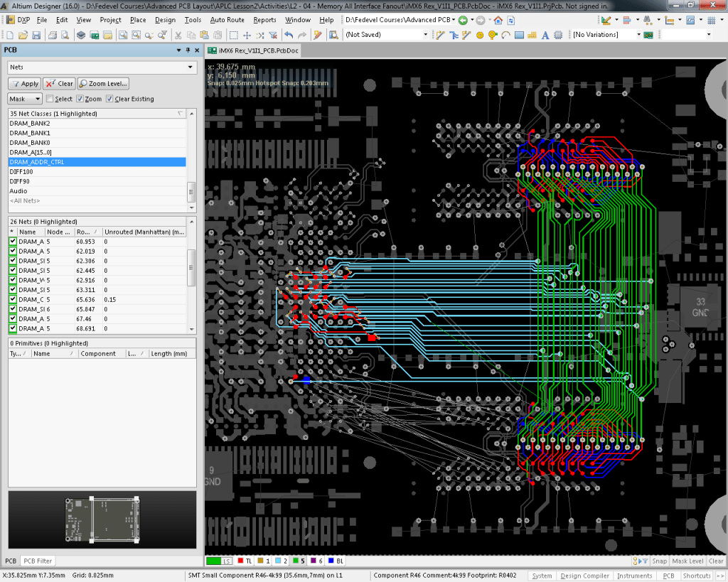Image resolution: width=728 pixels, height=582 pixels.
Task: Click the Apply filter button
Action: (24, 83)
